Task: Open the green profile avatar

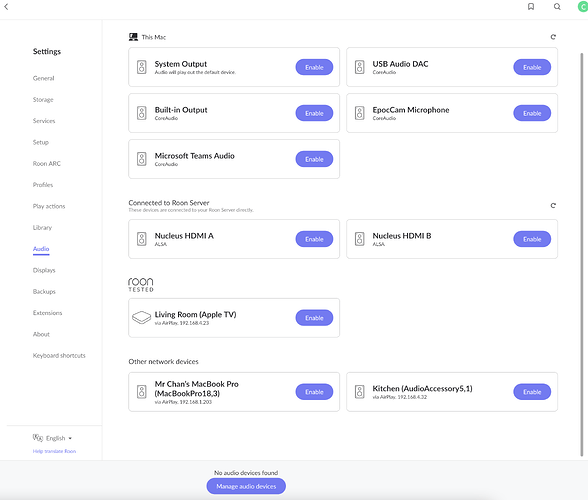Action: tap(583, 6)
